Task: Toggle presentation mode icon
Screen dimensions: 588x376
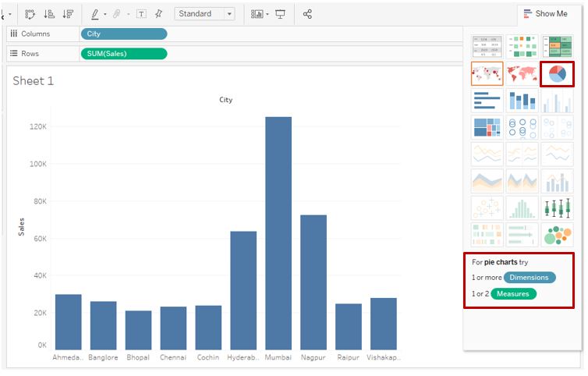Action: (280, 14)
